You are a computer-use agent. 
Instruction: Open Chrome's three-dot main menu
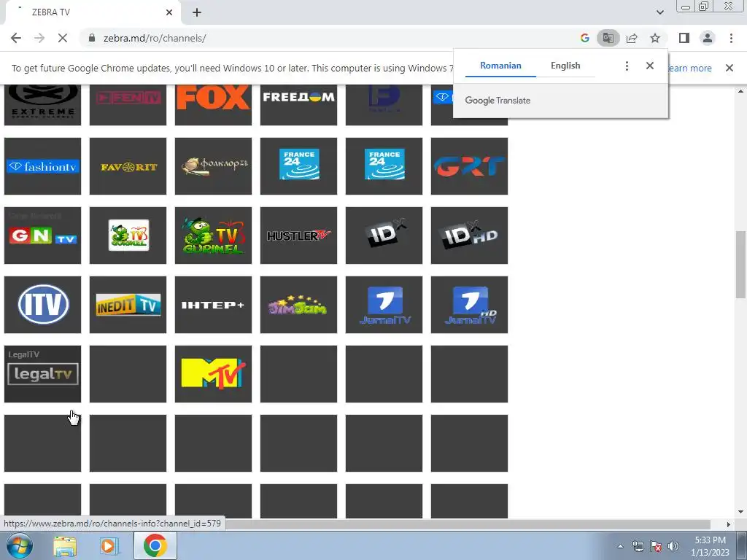coord(731,38)
